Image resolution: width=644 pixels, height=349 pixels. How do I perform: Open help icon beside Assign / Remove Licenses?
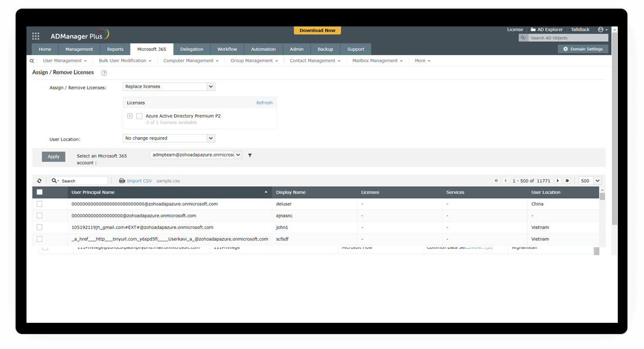[104, 73]
